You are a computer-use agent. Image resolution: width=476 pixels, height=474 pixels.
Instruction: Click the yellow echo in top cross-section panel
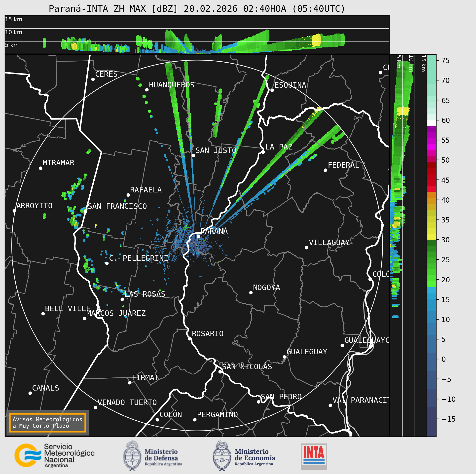tap(316, 40)
